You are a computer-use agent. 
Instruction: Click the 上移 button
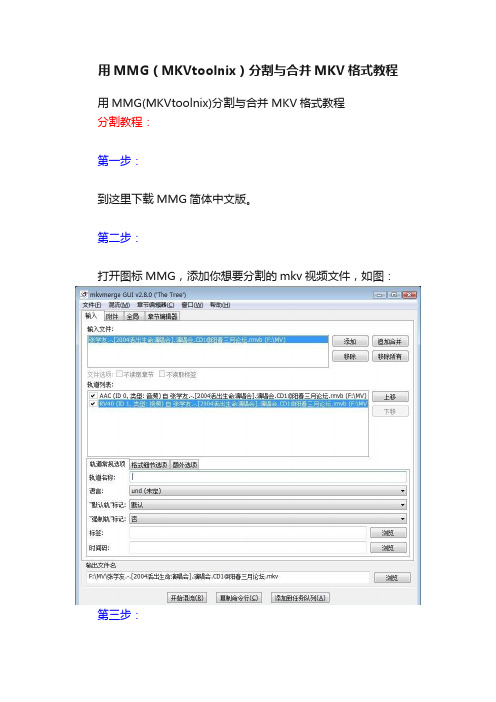click(x=390, y=397)
